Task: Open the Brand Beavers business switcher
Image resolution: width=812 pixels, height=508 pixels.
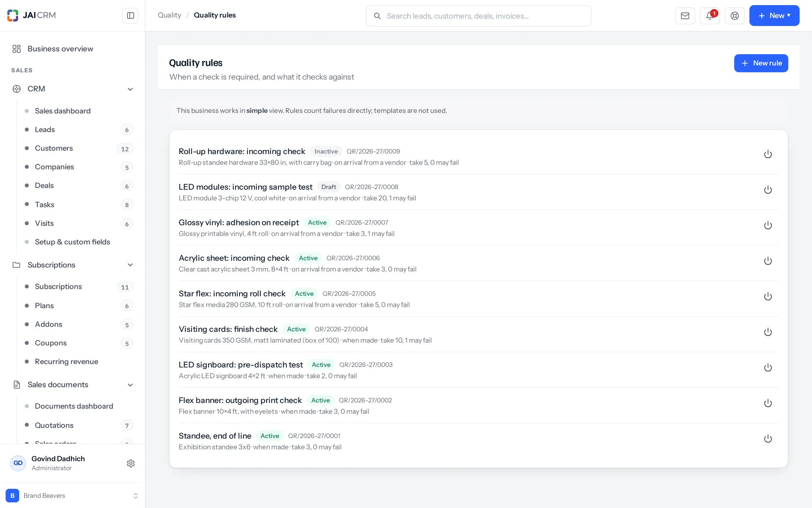Action: (72, 495)
